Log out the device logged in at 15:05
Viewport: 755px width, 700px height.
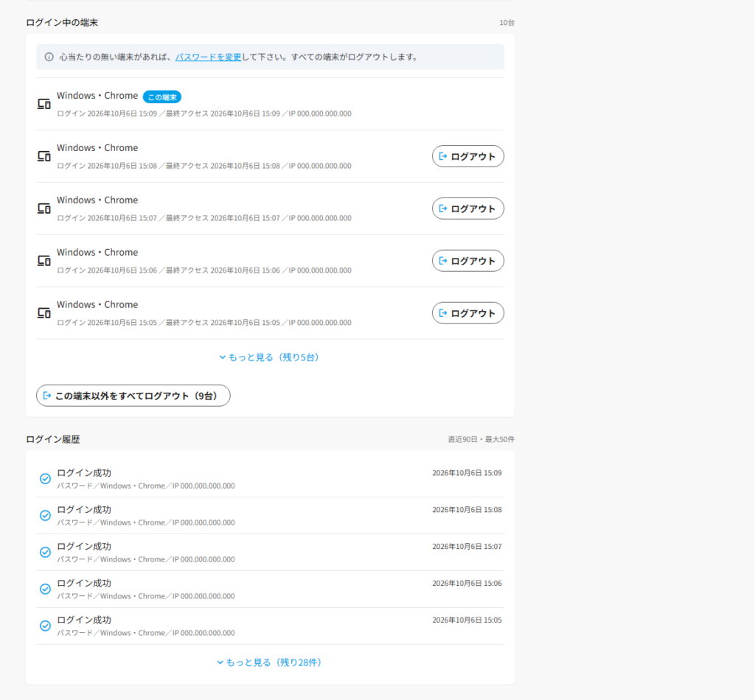tap(468, 313)
